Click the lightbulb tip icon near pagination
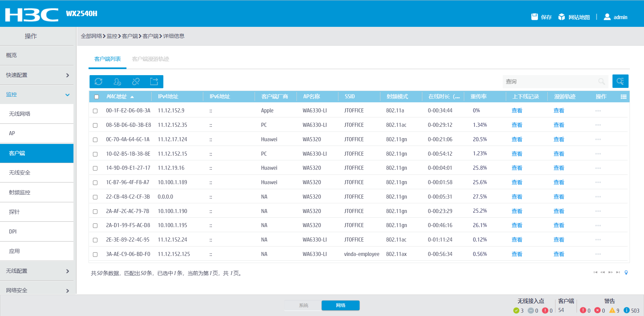644x316 pixels. coord(626,272)
